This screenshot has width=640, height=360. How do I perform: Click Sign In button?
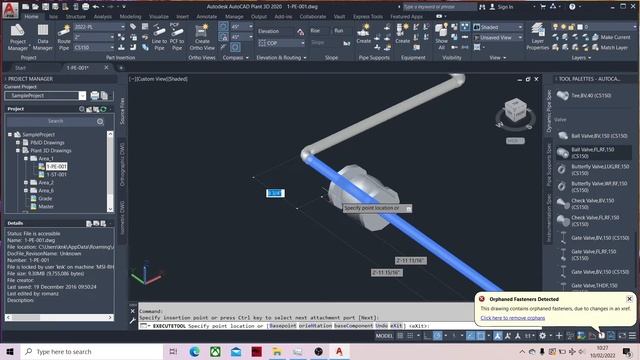pos(502,7)
